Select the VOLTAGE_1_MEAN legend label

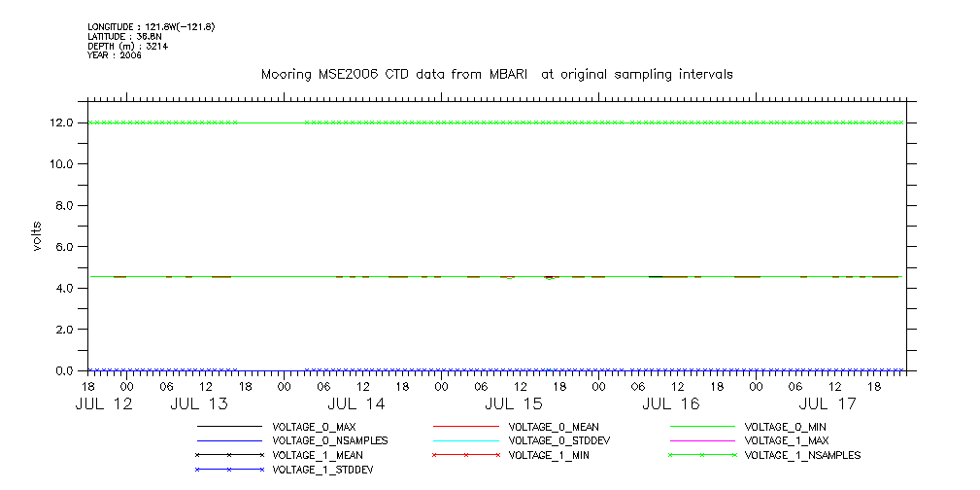(318, 455)
